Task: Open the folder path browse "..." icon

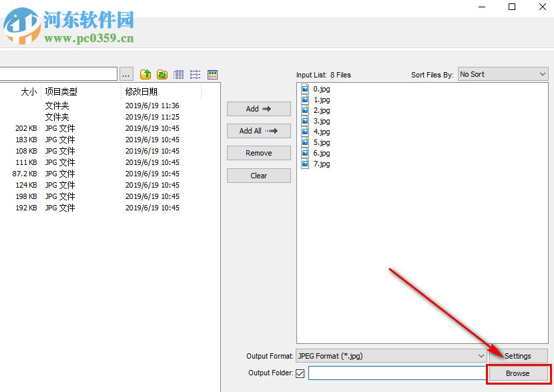Action: [126, 73]
